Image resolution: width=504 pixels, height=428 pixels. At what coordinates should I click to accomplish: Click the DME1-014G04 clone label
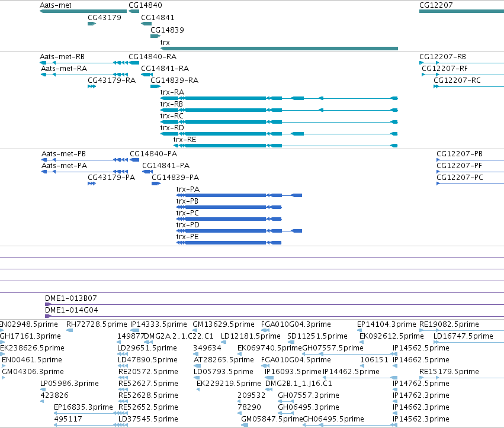tap(71, 310)
